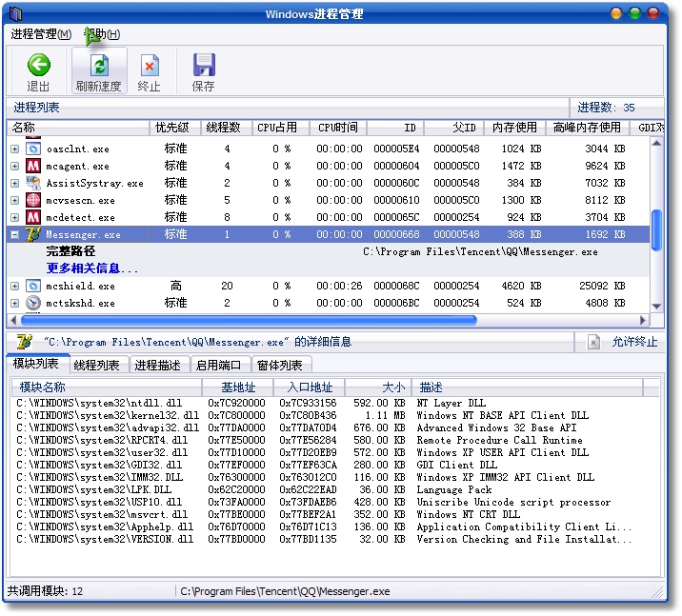Select the ntdll.dll module row
Image resolution: width=682 pixels, height=616 pixels.
335,403
